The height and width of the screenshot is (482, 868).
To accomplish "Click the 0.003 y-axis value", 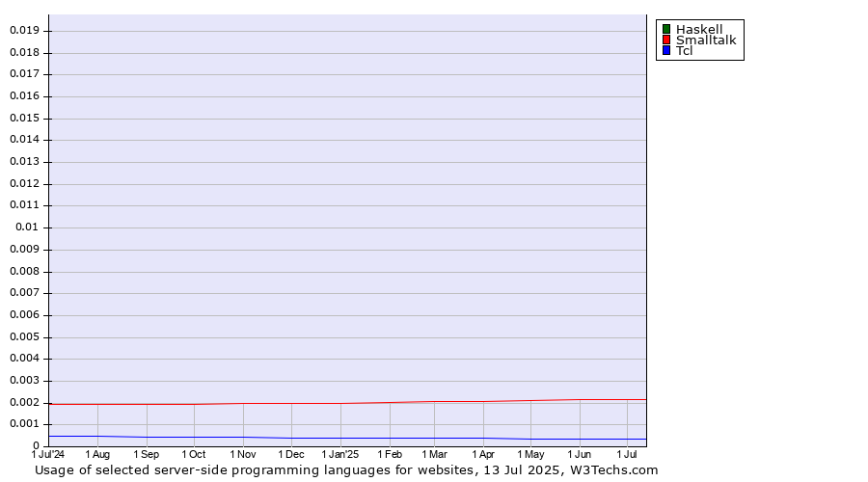I will point(25,381).
